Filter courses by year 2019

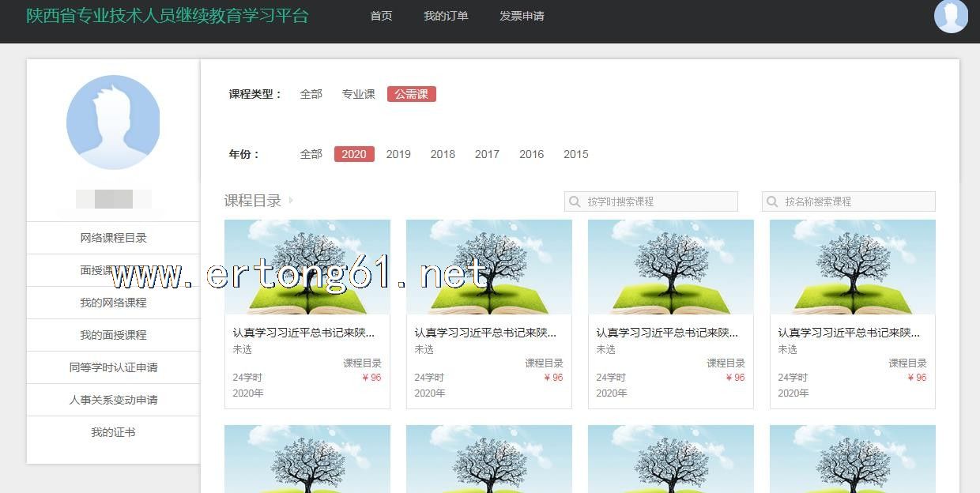coord(398,154)
